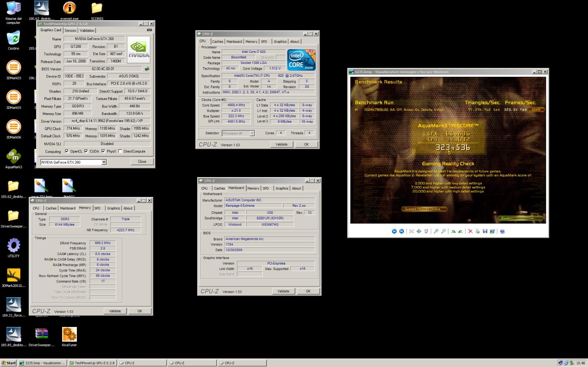The image size is (588, 367).
Task: Click taskbar clock showing 15.48
Action: [580, 363]
